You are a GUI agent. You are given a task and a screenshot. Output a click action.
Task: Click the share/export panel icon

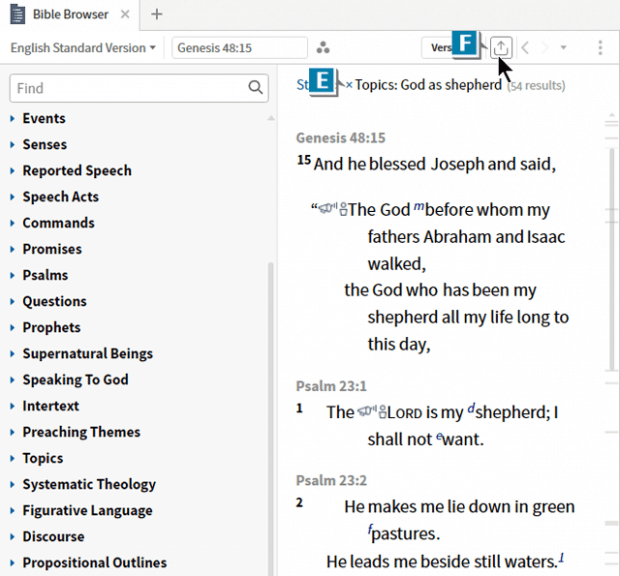(502, 48)
